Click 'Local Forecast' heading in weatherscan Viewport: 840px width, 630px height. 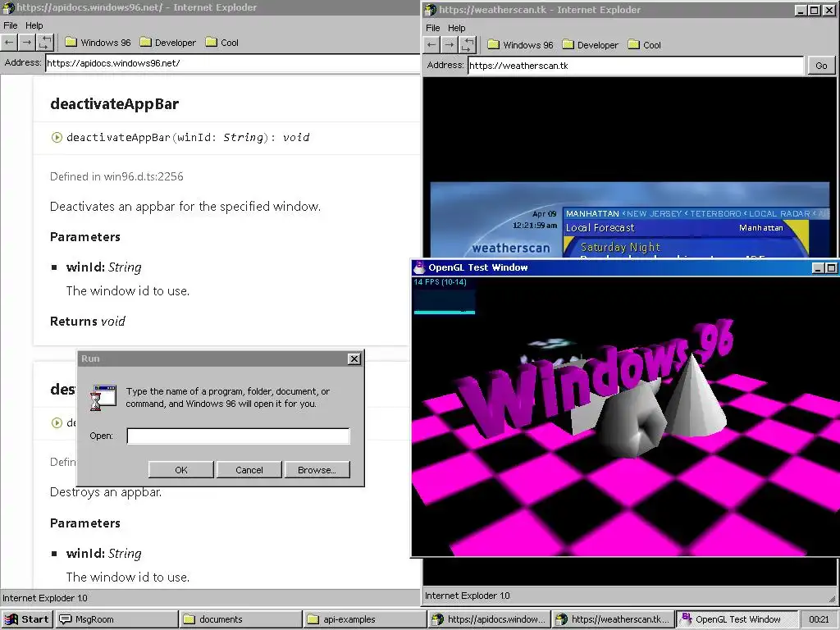coord(600,228)
